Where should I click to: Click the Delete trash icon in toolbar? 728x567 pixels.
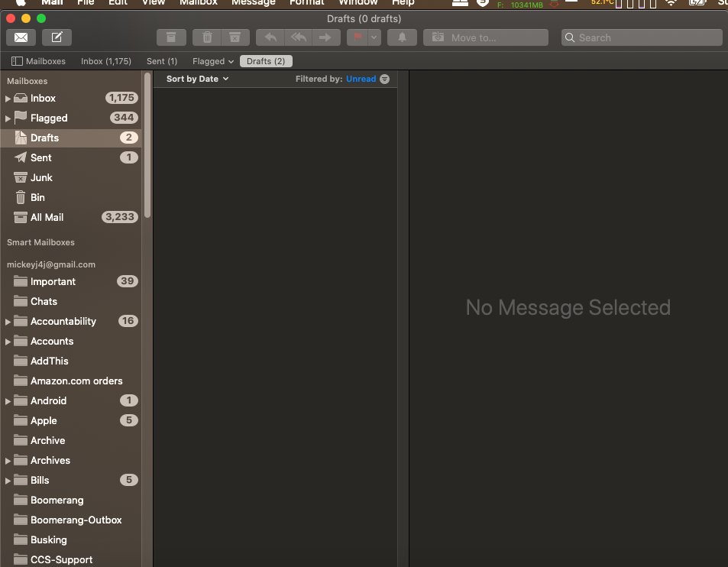pyautogui.click(x=207, y=37)
